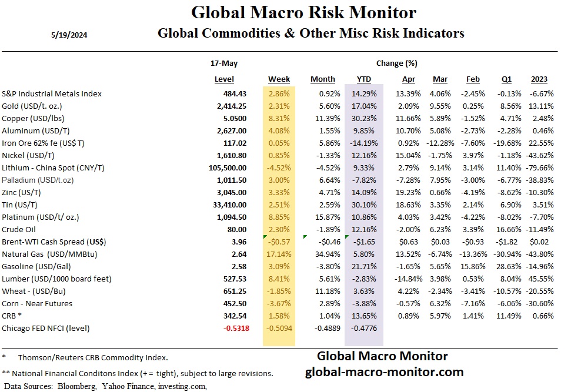The height and width of the screenshot is (392, 571).
Task: Click the 5/19/2024 report date
Action: 69,34
